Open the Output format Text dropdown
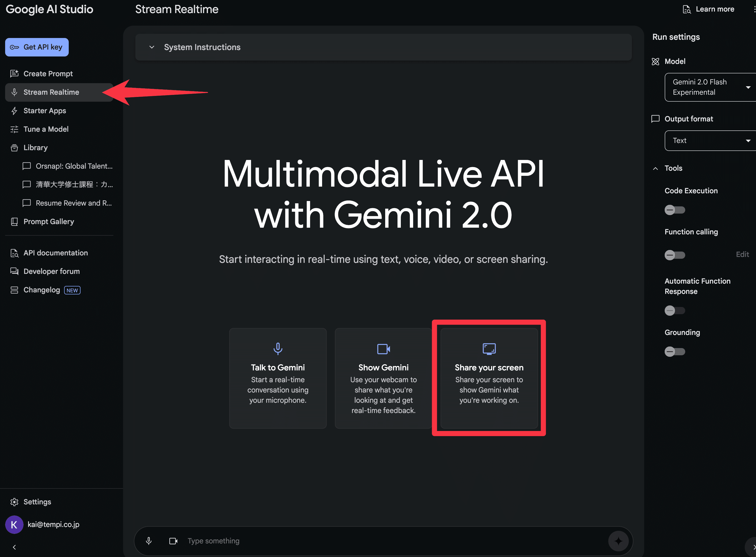 (710, 141)
